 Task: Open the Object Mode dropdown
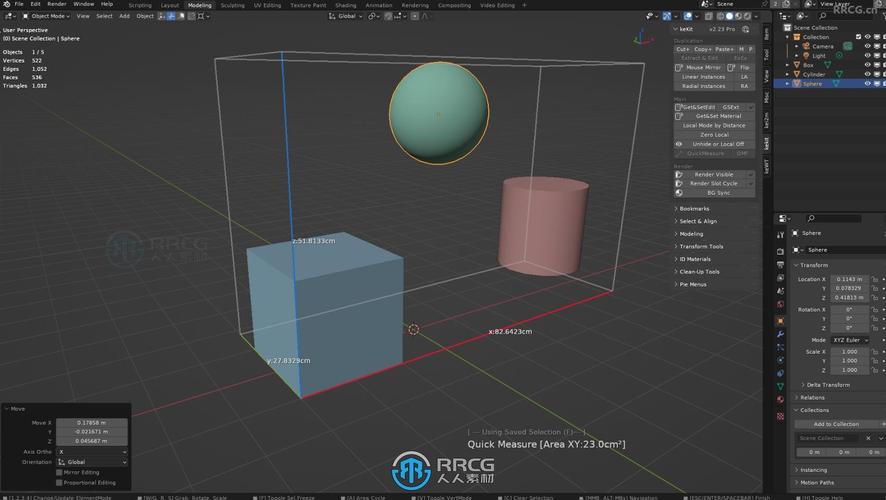tap(46, 16)
